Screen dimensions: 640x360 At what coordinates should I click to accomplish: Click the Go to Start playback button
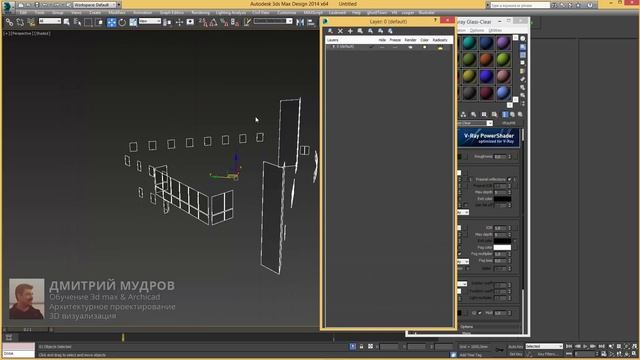pos(569,347)
